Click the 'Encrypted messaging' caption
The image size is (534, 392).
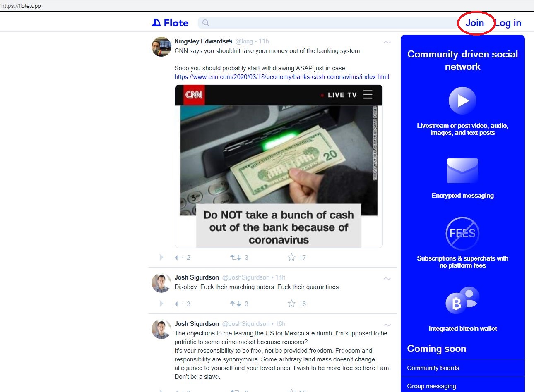[463, 196]
